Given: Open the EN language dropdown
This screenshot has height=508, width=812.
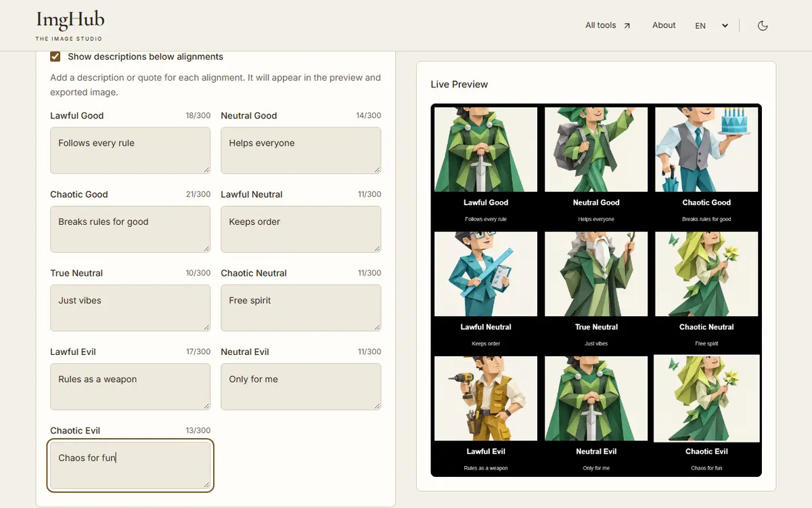Looking at the screenshot, I should [712, 26].
